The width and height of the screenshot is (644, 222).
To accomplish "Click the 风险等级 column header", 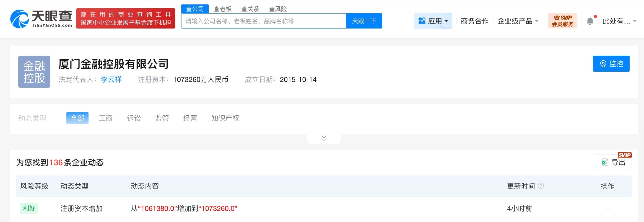I will pos(34,186).
